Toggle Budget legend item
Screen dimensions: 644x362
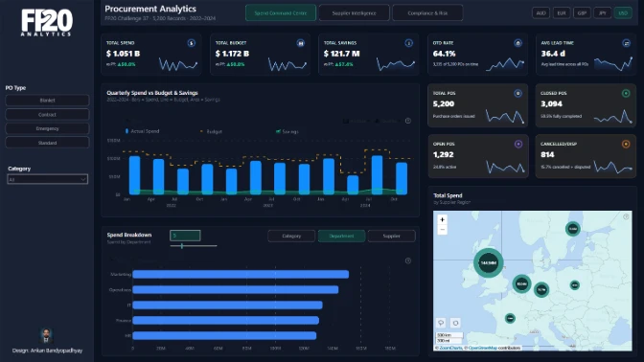(211, 132)
